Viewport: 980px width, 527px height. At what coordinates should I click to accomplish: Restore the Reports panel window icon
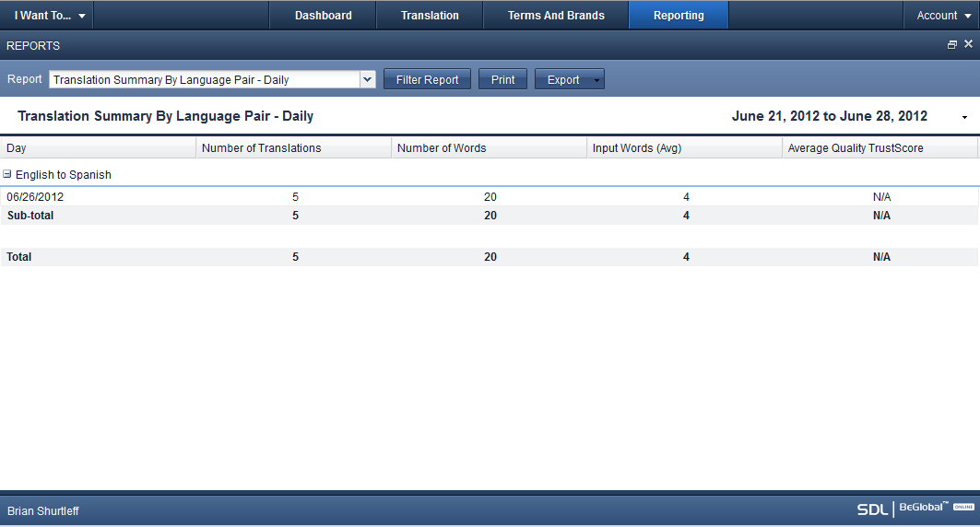click(x=952, y=44)
